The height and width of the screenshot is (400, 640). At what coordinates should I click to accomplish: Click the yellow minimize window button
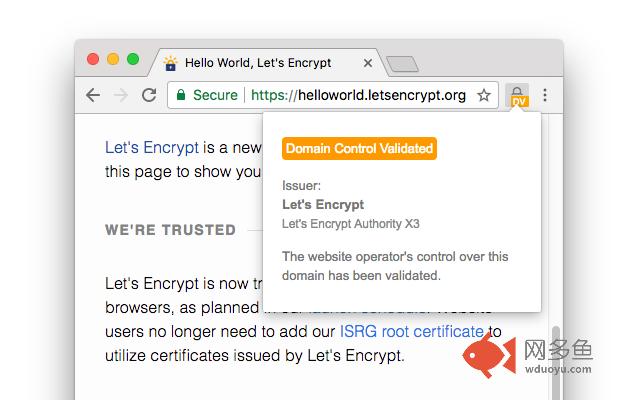coord(113,59)
